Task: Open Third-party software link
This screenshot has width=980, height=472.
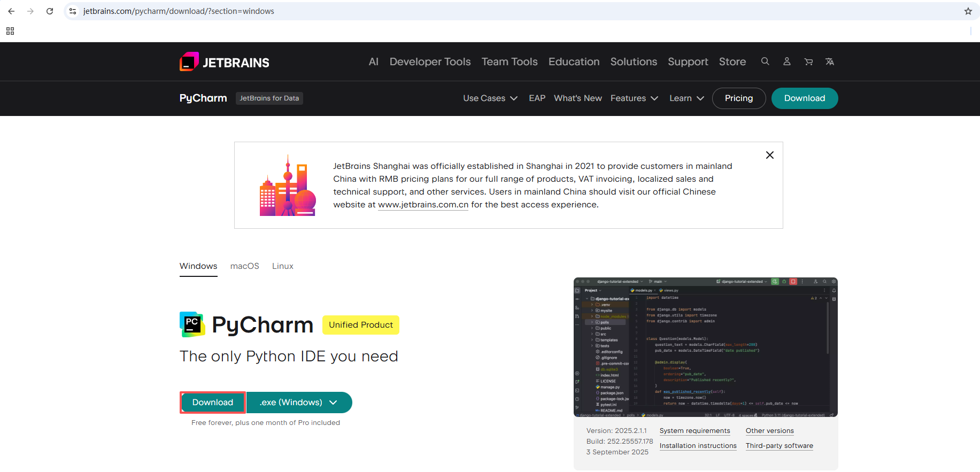Action: [x=780, y=446]
